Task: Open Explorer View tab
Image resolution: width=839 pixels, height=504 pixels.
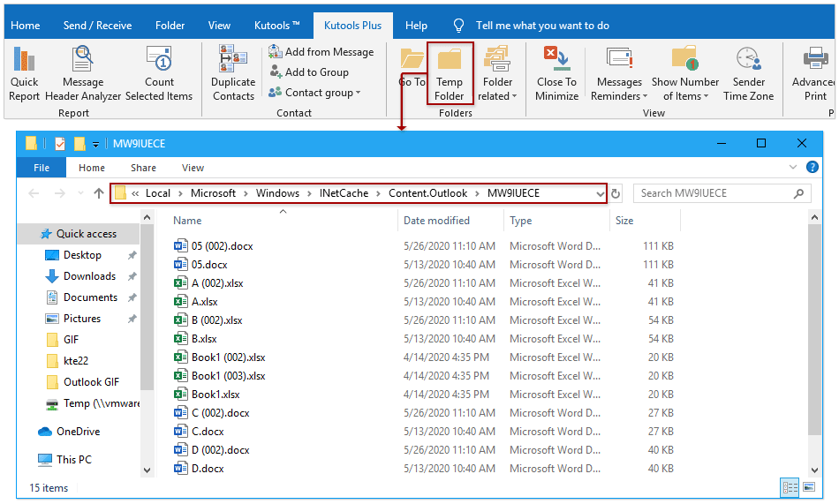Action: pyautogui.click(x=193, y=168)
